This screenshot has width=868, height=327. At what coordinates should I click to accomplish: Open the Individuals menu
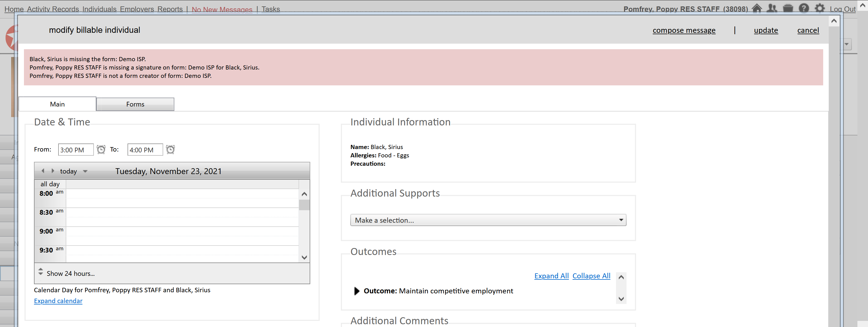tap(99, 9)
